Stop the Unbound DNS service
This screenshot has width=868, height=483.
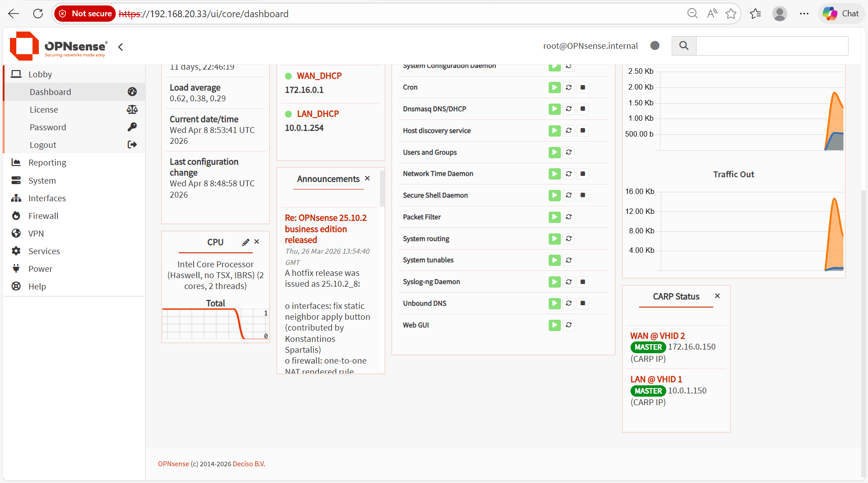click(583, 303)
